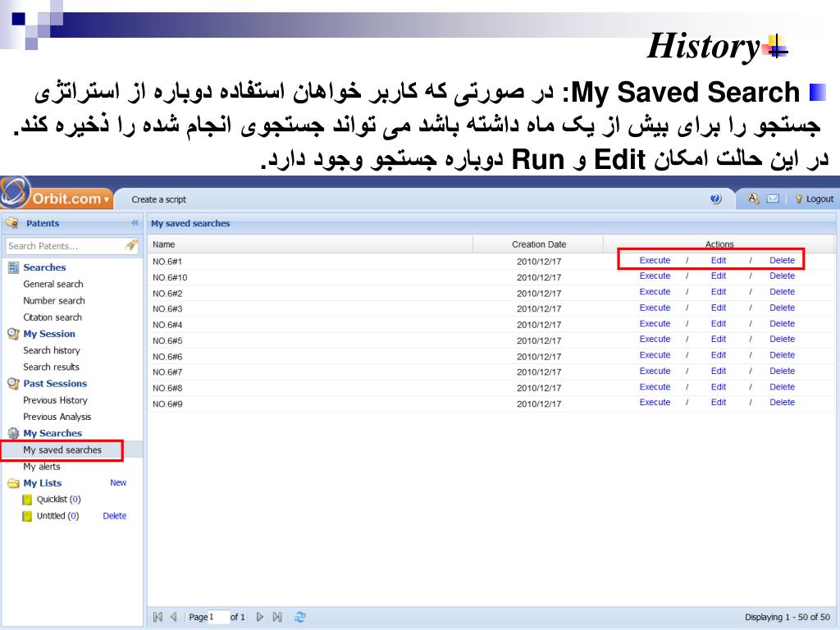Click the rocket search icon in search box
This screenshot has width=840, height=630.
(131, 245)
